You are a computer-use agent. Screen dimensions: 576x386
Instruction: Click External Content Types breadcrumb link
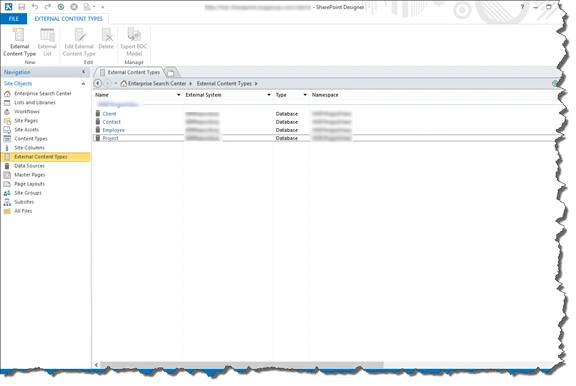coord(224,84)
